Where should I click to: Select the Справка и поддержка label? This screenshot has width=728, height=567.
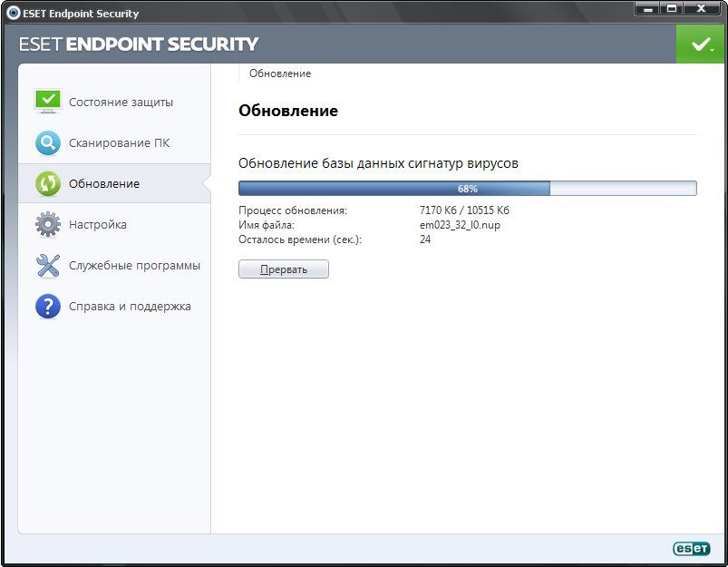pos(130,307)
